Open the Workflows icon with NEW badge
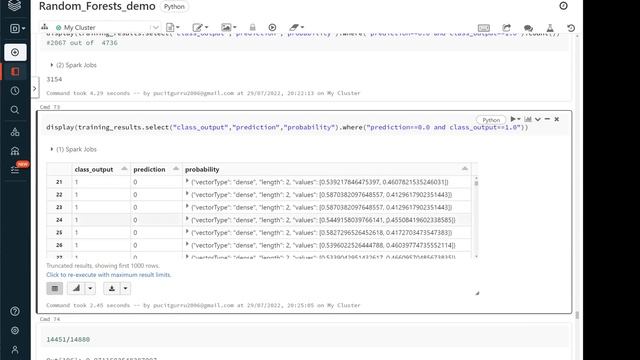 coord(16,169)
